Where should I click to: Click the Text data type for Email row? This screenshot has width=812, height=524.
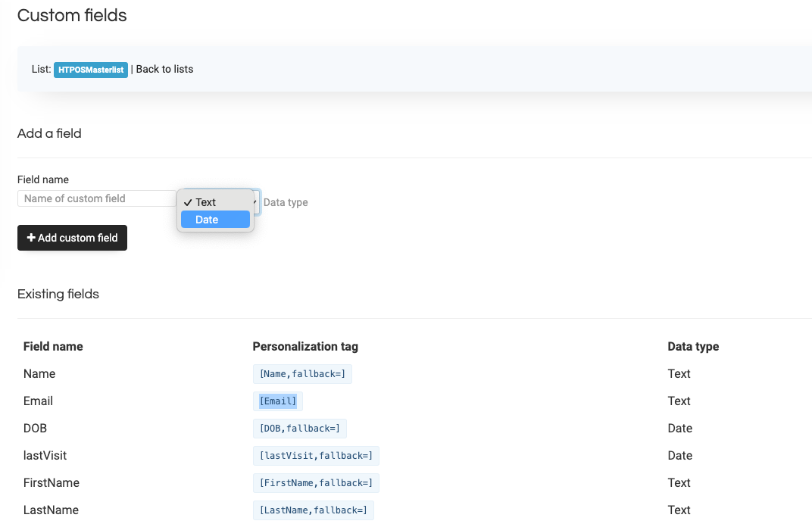[x=679, y=401]
